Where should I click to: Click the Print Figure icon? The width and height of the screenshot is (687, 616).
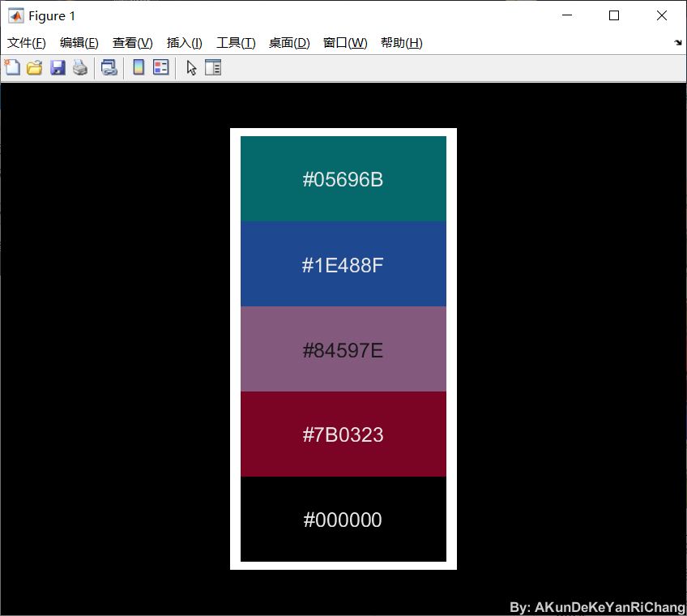click(80, 67)
